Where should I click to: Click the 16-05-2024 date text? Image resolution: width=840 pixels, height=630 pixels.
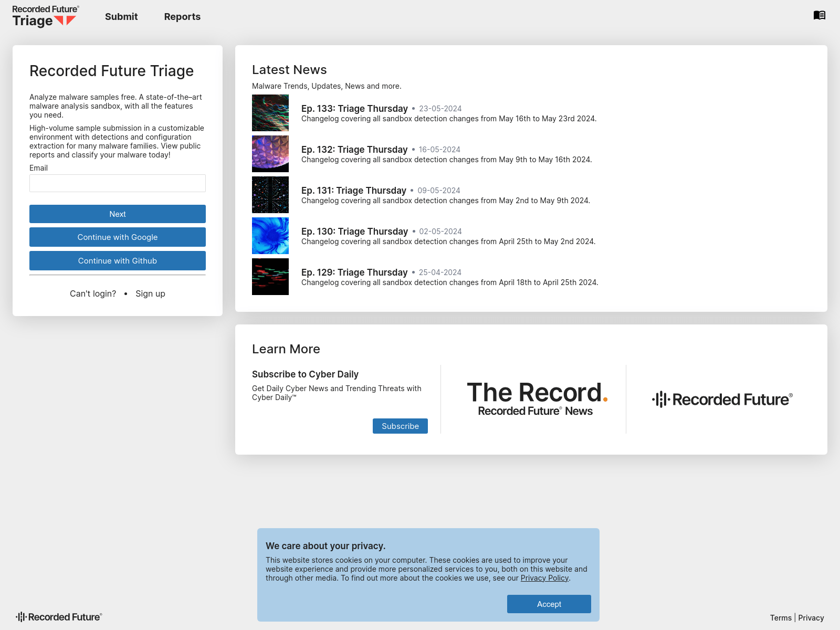click(x=439, y=150)
